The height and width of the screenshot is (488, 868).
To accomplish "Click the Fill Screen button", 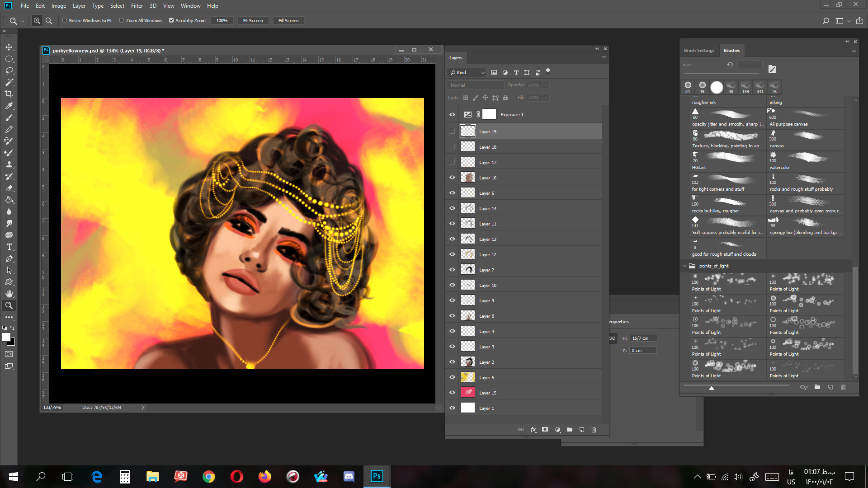I will click(x=288, y=21).
